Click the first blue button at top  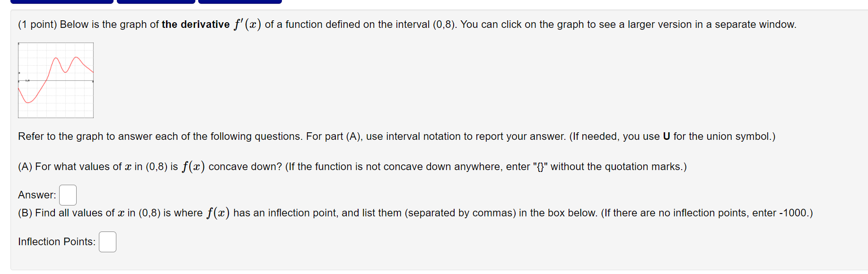point(61,1)
